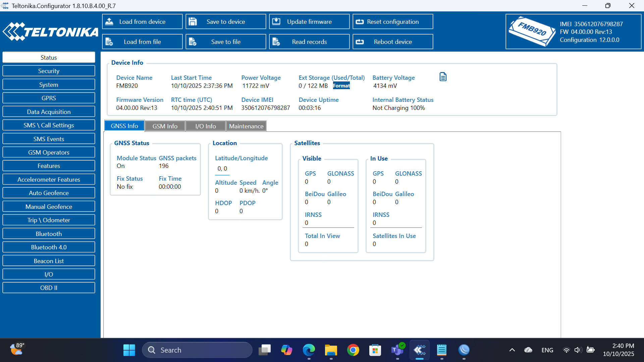Click the Read records document icon

point(276,42)
